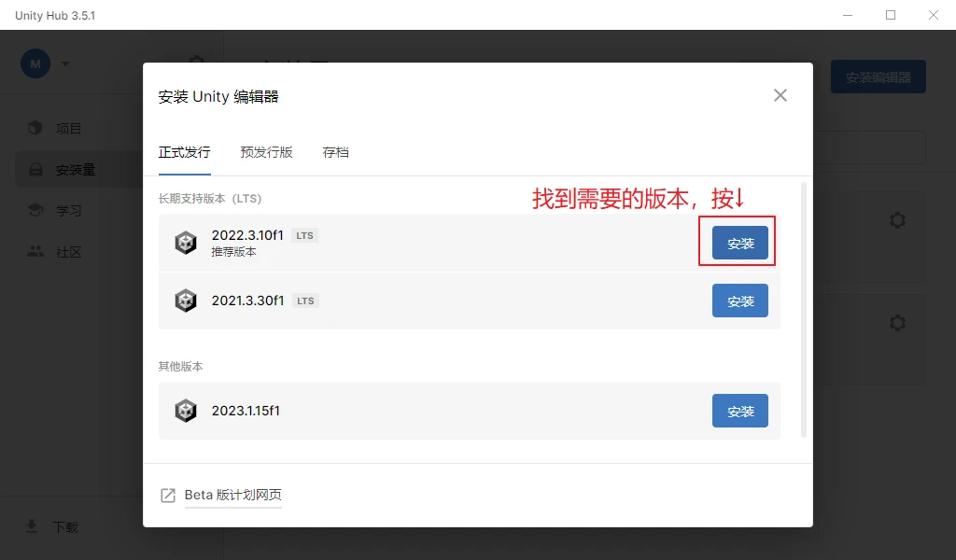The image size is (956, 560).
Task: Switch to the 存档 tab
Action: (x=335, y=152)
